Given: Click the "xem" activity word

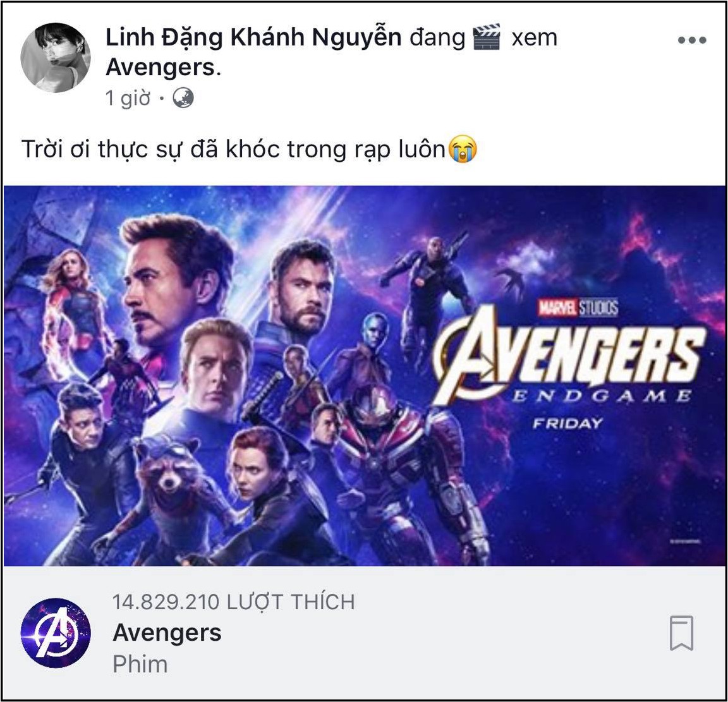Looking at the screenshot, I should point(534,38).
